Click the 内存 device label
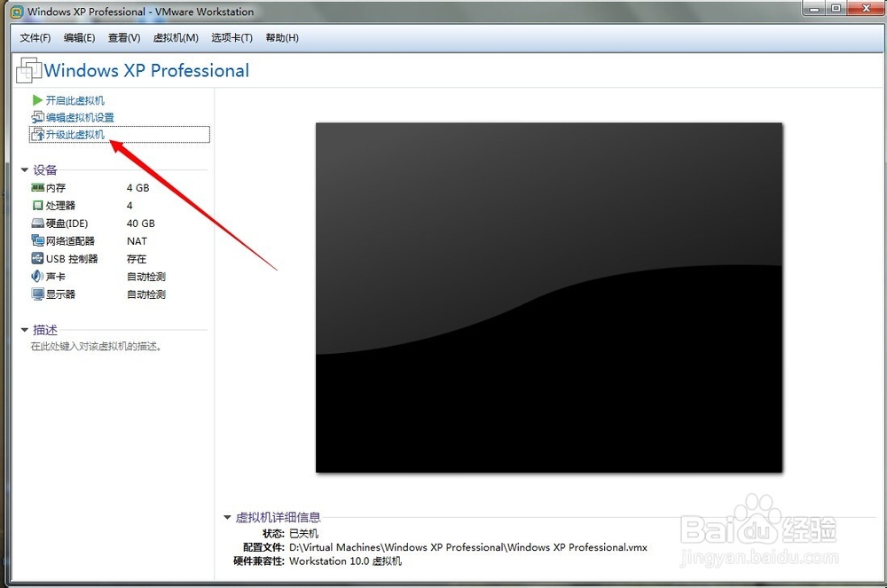Screen dimensions: 887x588 (x=56, y=188)
